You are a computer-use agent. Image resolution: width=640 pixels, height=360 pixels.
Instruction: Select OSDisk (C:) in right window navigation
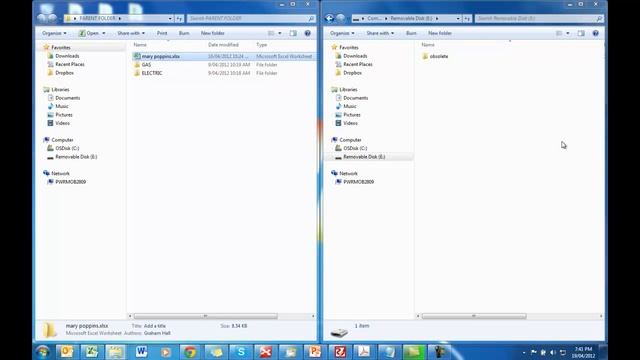coord(355,148)
